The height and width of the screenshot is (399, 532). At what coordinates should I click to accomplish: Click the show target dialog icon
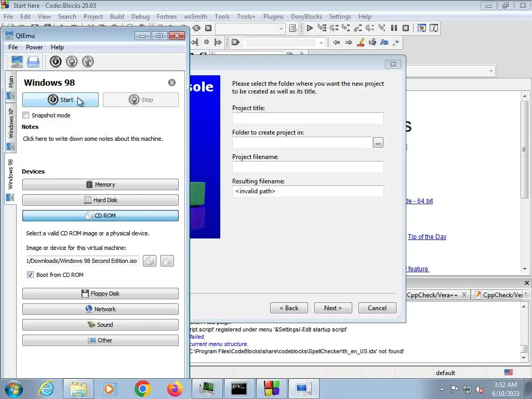tap(293, 28)
